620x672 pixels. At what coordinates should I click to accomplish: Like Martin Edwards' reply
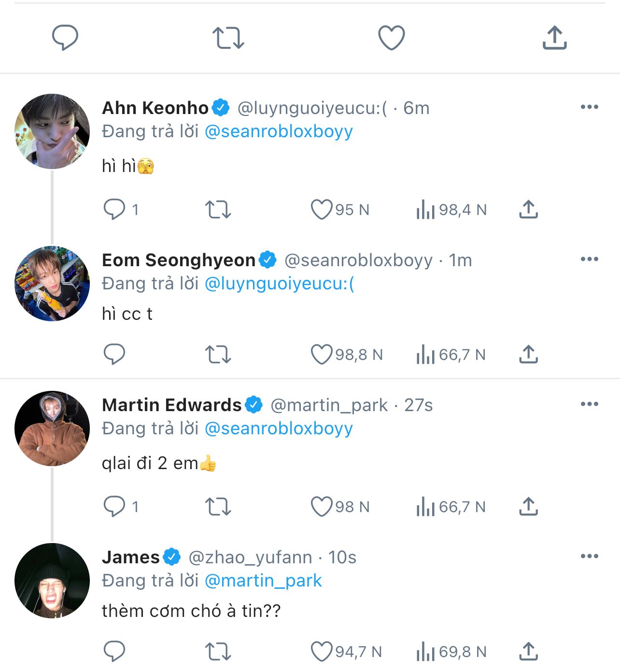322,506
